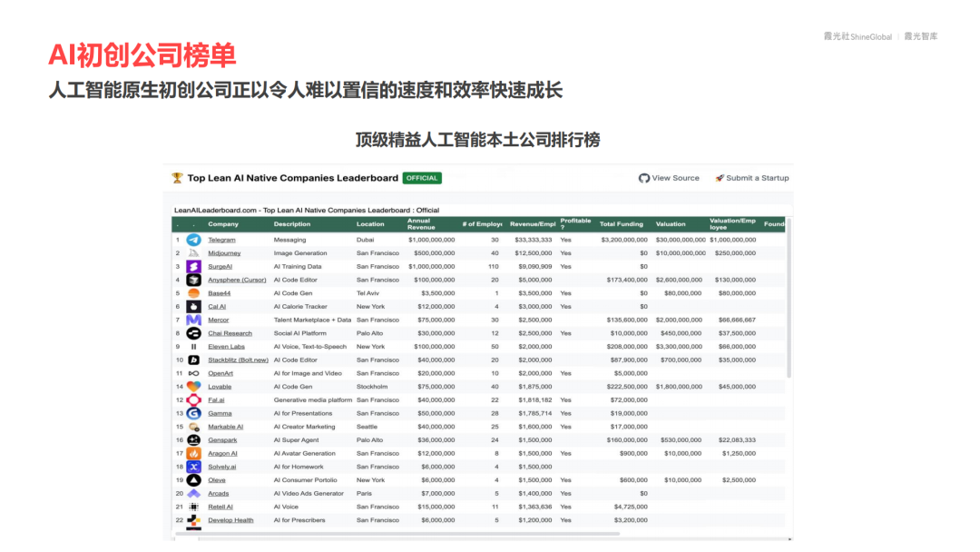
Task: Click the Telegram logo icon in row 1
Action: pos(194,240)
